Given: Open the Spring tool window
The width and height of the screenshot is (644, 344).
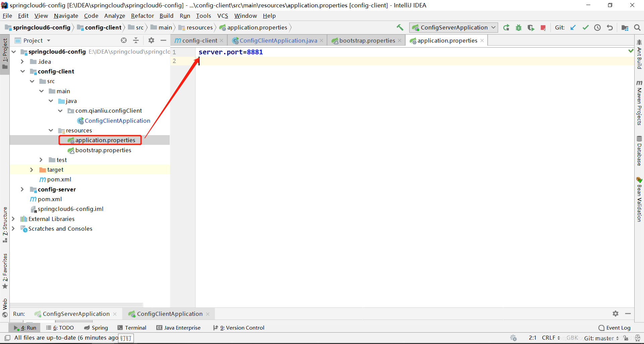Looking at the screenshot, I should pyautogui.click(x=96, y=328).
